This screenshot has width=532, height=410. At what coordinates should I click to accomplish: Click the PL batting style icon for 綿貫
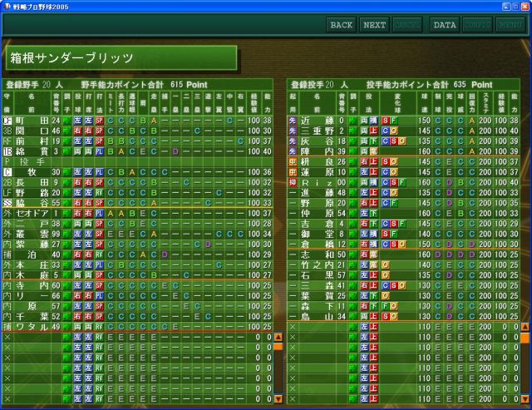coord(99,151)
